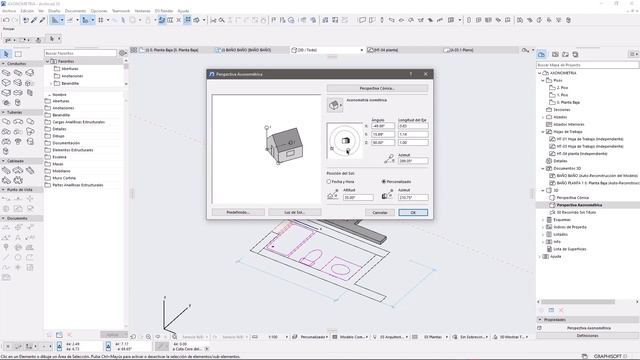Collapse the Conductos toolbox section
The height and width of the screenshot is (360, 640).
pos(4,64)
